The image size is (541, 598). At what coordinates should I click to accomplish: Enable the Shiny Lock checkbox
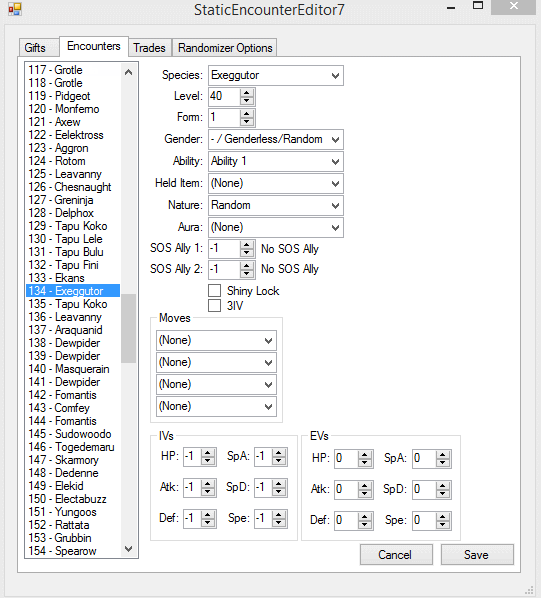pyautogui.click(x=214, y=290)
